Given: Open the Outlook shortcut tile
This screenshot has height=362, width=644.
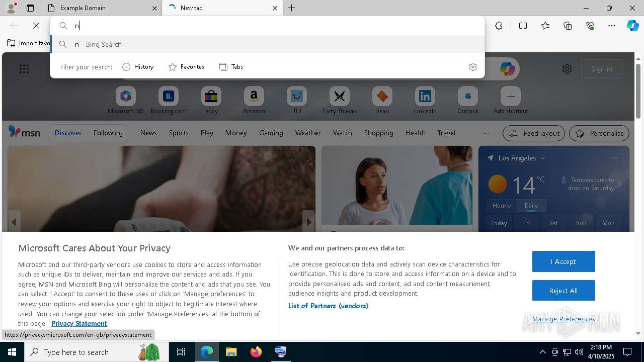Looking at the screenshot, I should click(x=468, y=100).
